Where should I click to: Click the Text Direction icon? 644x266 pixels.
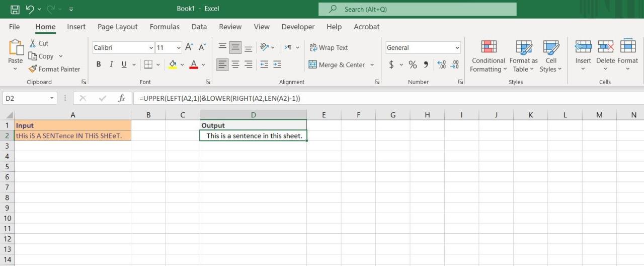click(289, 47)
